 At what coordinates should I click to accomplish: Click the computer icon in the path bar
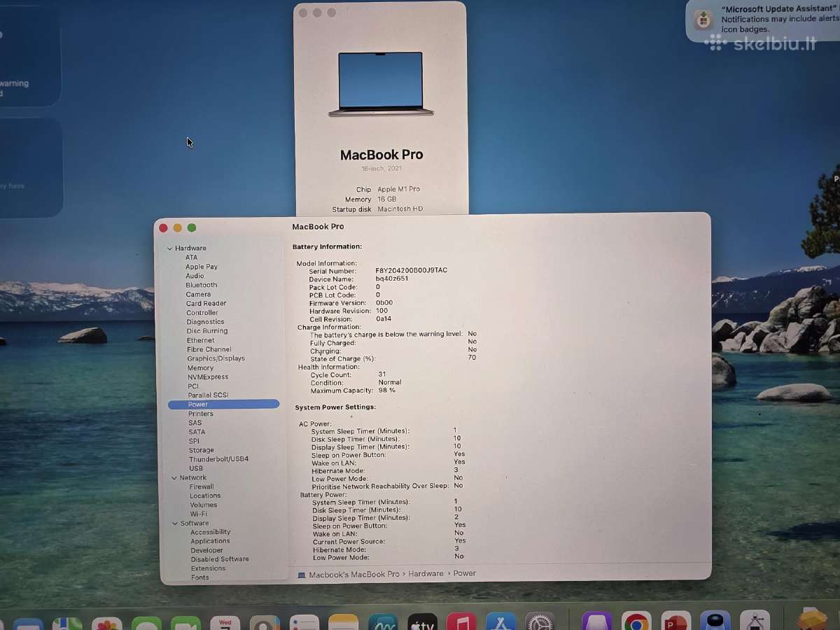tap(302, 575)
